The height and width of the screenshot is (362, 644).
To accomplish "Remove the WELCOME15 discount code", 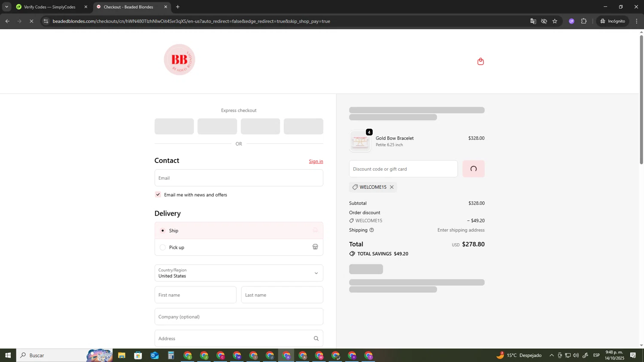I will point(392,187).
